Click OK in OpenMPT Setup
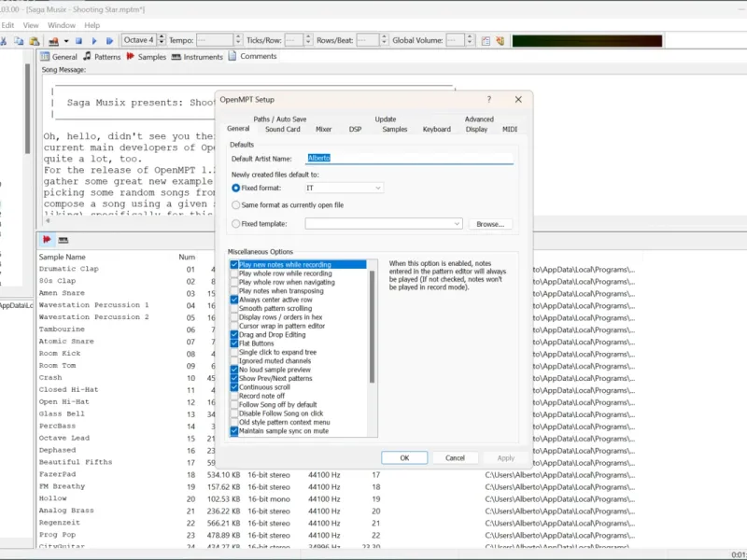This screenshot has width=747, height=560. coord(404,457)
